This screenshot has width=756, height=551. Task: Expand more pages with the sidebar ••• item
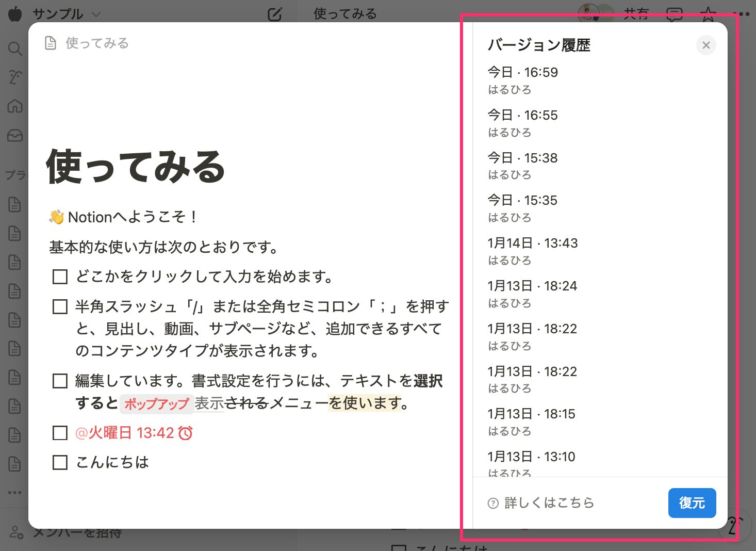point(15,492)
